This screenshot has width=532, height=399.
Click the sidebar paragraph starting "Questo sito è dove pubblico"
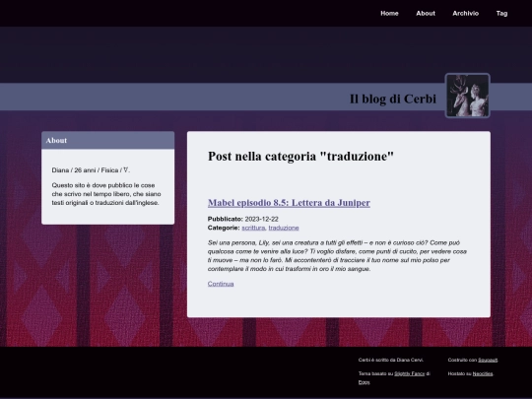106,194
